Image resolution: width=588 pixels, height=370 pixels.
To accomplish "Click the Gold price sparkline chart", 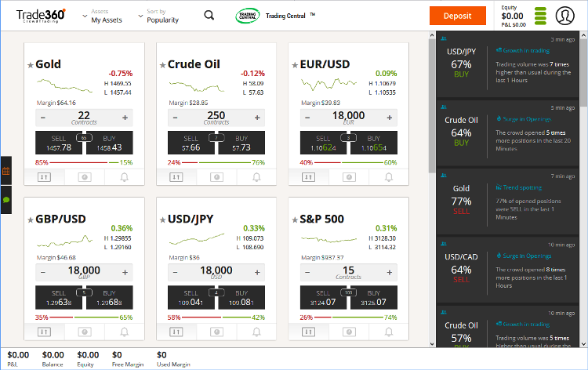I will (64, 85).
